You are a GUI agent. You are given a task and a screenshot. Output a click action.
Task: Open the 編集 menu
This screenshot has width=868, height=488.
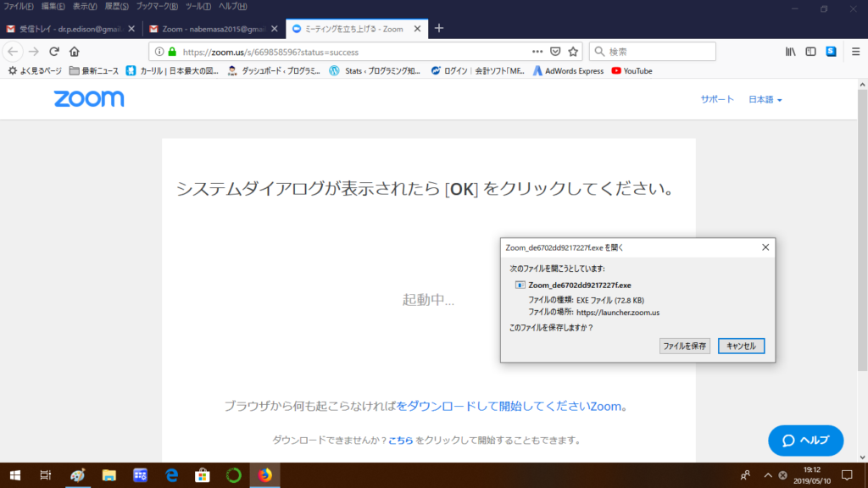[x=53, y=7]
